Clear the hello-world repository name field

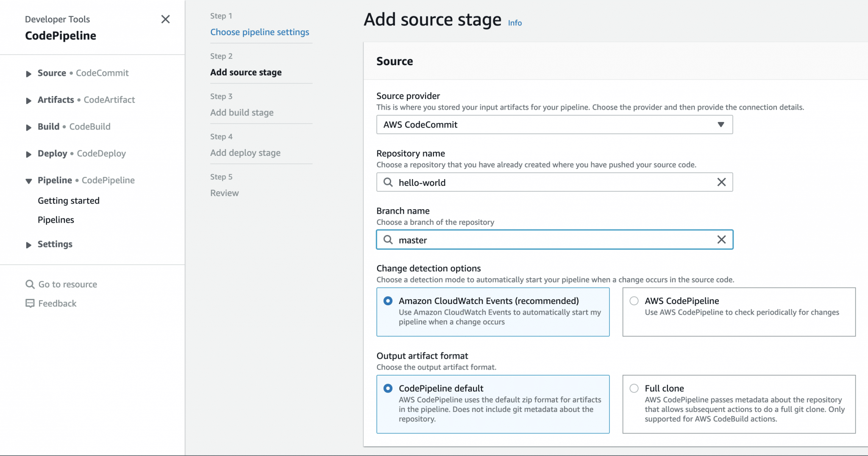[721, 182]
